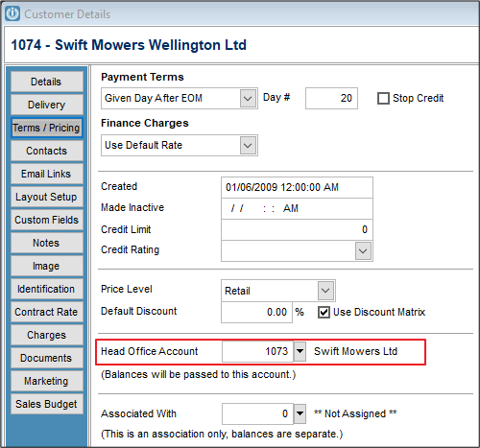This screenshot has width=480, height=448.
Task: Switch to the Details tab
Action: tap(47, 82)
